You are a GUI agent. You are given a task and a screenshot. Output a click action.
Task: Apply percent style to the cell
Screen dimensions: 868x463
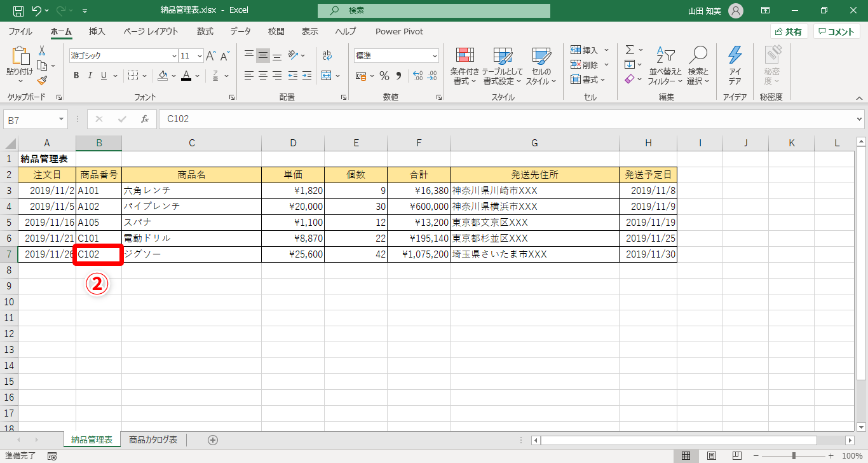(384, 76)
